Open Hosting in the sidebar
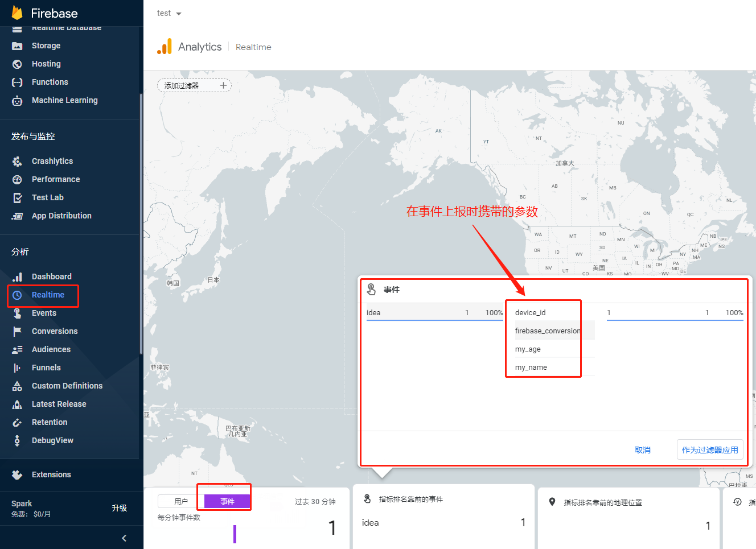 click(x=46, y=64)
